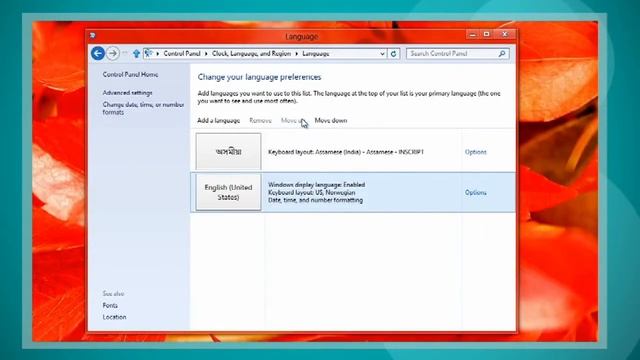
Task: Select the Control Panel breadcrumb
Action: point(182,53)
